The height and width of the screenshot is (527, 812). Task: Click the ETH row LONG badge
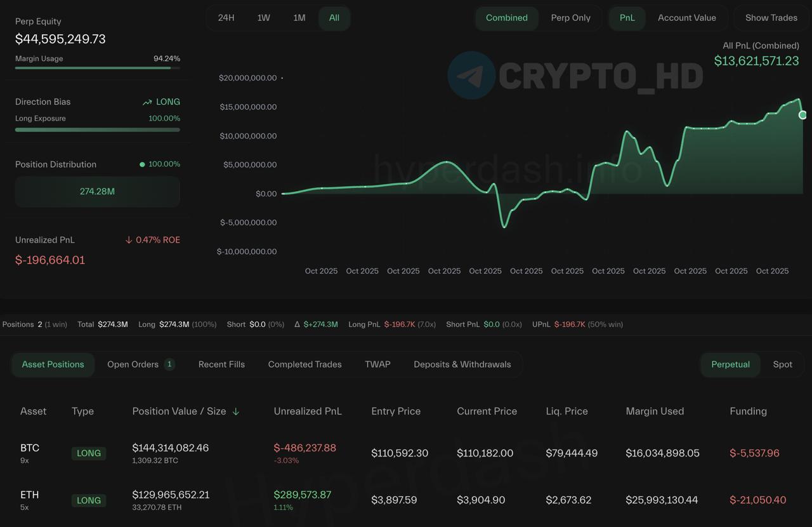click(x=89, y=500)
